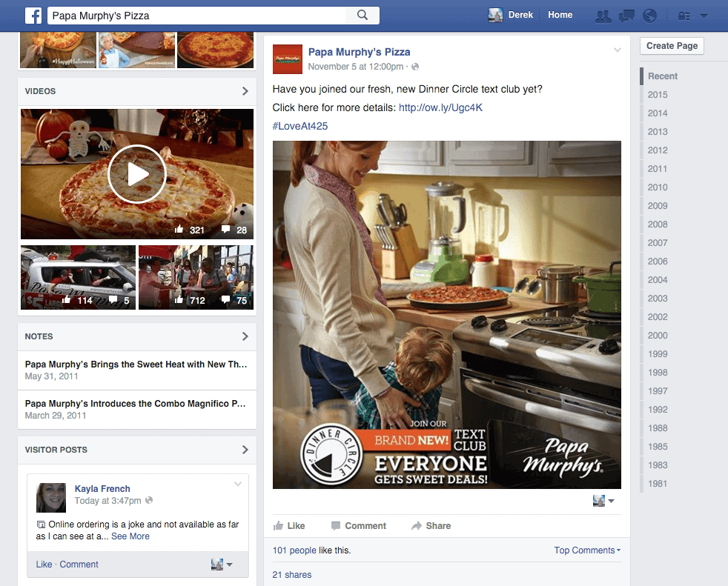Click the Facebook logo icon

pos(33,16)
